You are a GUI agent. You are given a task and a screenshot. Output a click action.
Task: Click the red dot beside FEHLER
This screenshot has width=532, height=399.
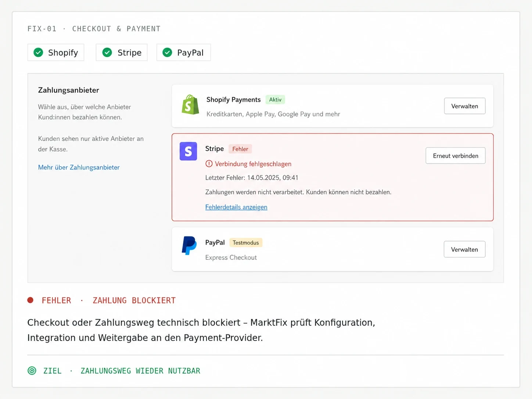30,300
